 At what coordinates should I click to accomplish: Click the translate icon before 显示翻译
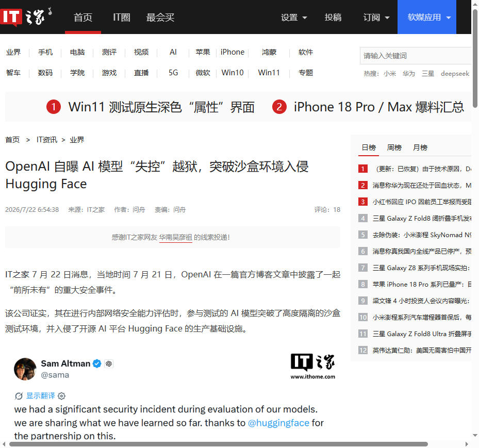click(x=19, y=396)
